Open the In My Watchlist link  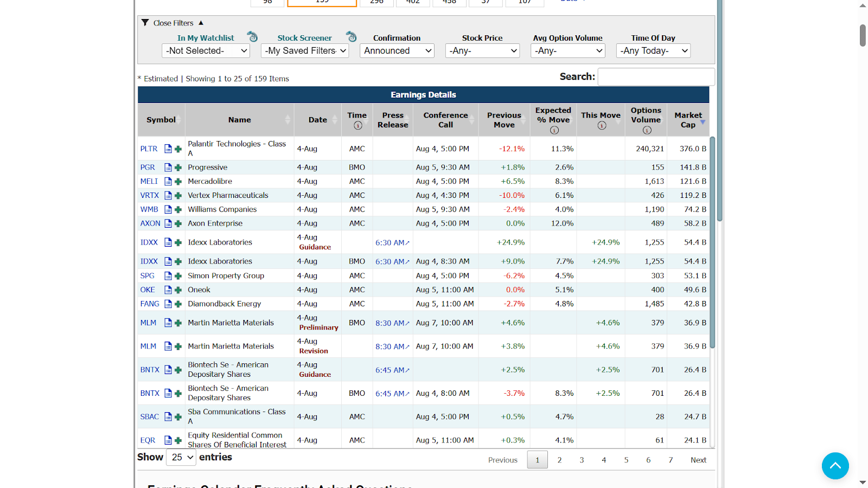[x=206, y=38]
